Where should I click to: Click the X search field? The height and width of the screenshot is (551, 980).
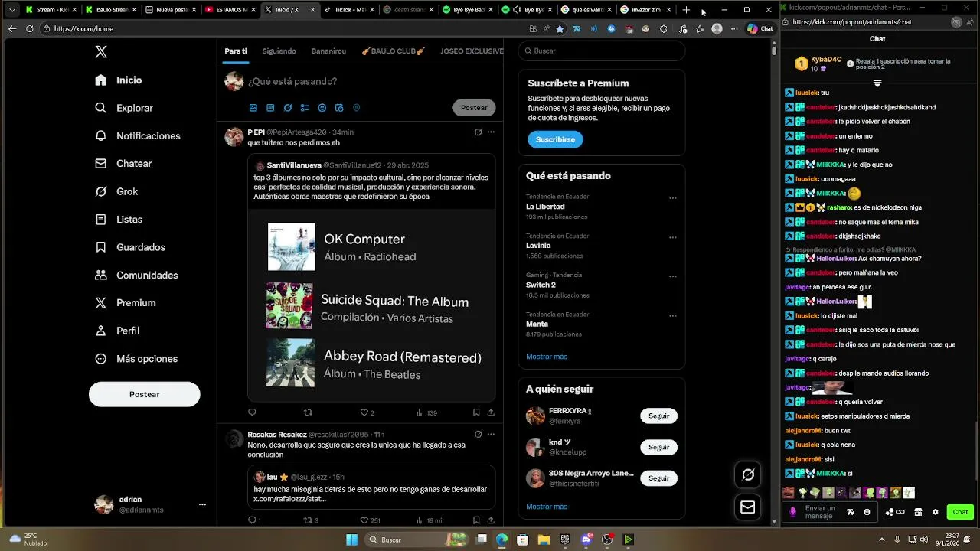click(x=601, y=51)
